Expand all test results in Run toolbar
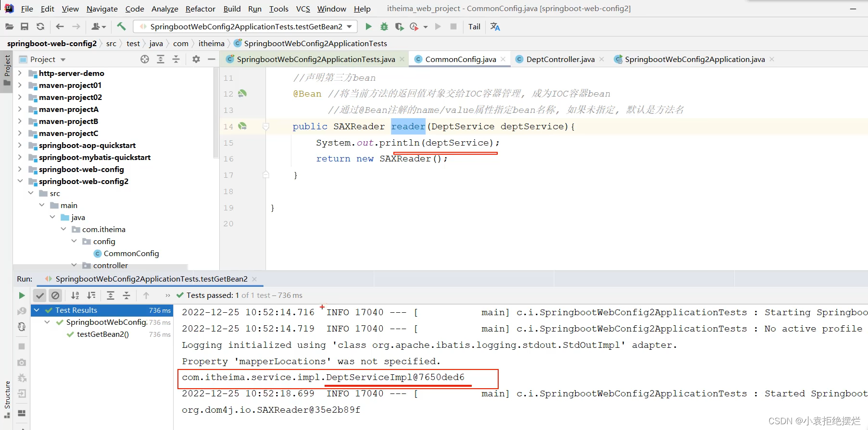This screenshot has width=868, height=430. (111, 295)
